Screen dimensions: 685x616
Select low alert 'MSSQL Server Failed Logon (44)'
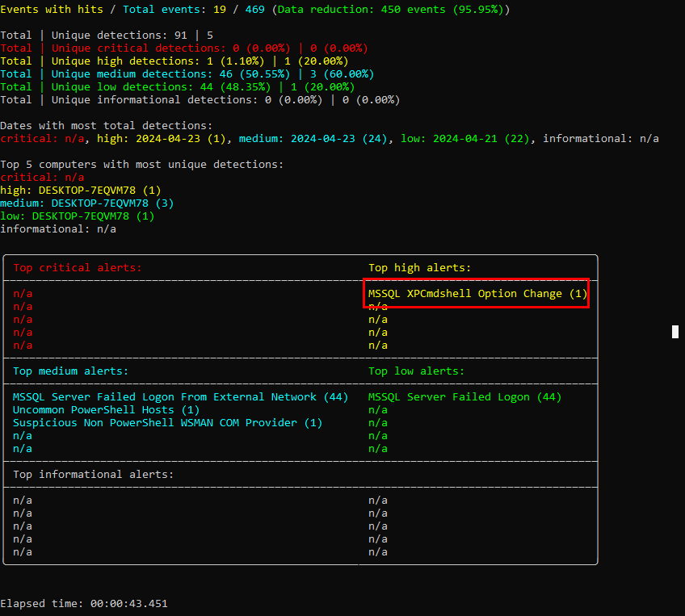[x=464, y=397]
